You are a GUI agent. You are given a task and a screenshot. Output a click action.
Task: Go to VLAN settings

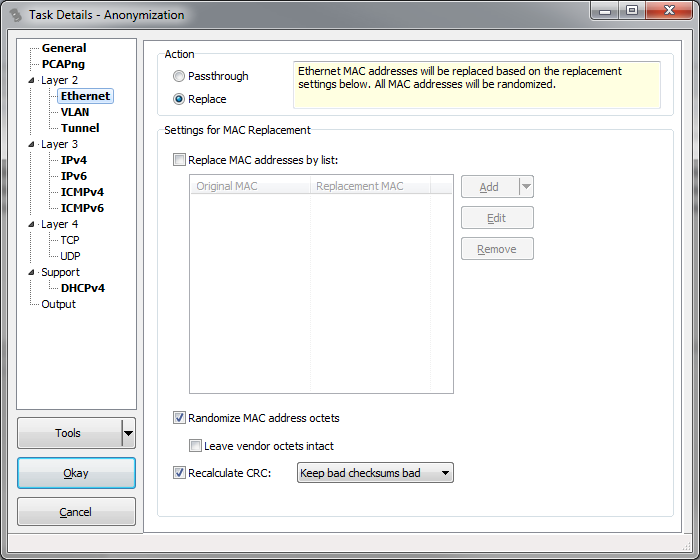coord(75,112)
